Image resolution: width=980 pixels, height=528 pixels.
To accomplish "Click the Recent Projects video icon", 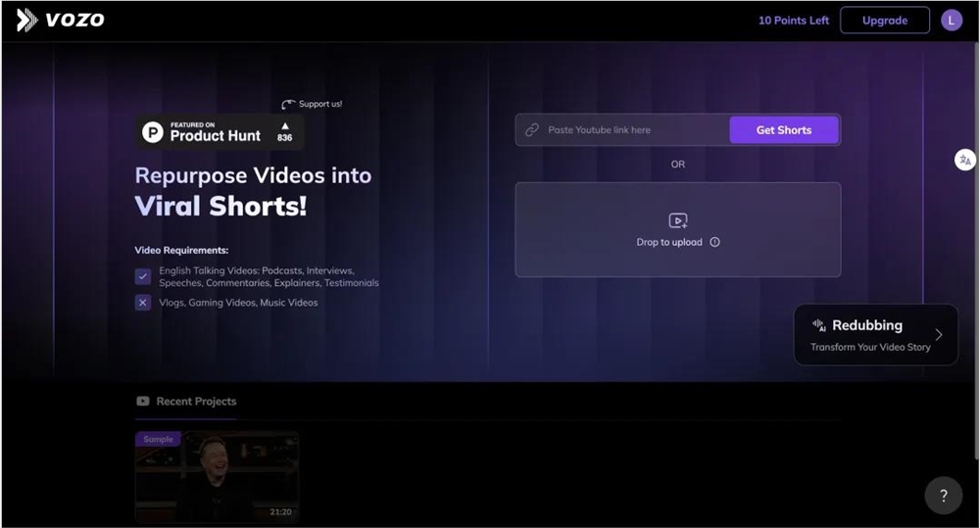I will coord(142,402).
